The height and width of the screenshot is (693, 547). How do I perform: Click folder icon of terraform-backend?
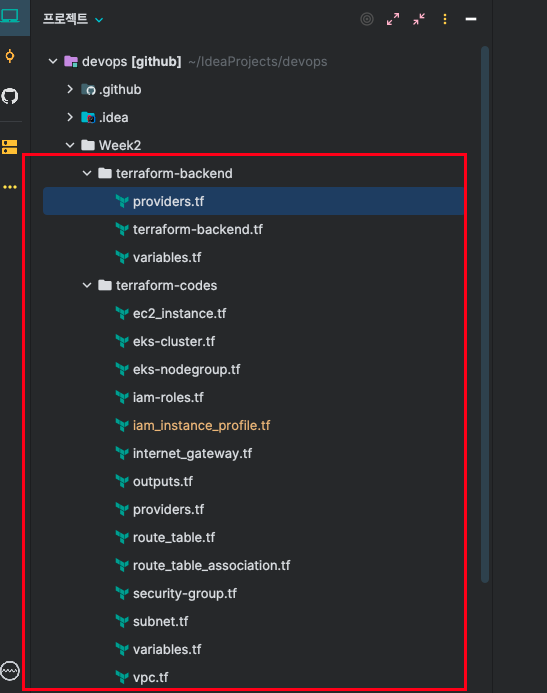coord(105,173)
